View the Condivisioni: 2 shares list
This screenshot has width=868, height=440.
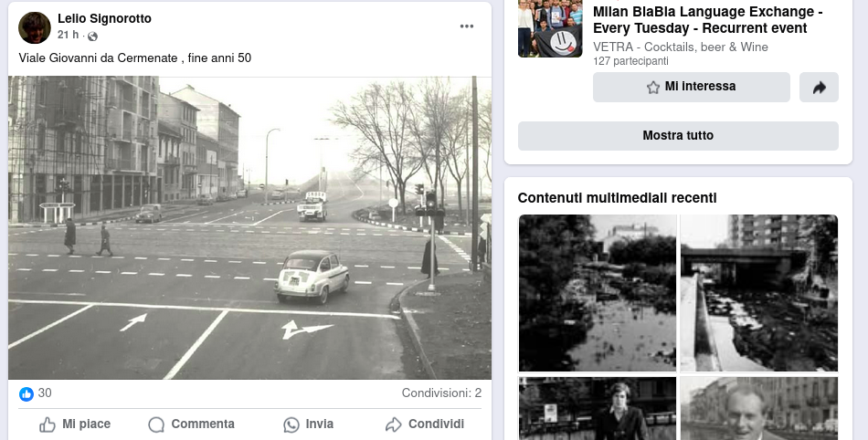tap(441, 393)
